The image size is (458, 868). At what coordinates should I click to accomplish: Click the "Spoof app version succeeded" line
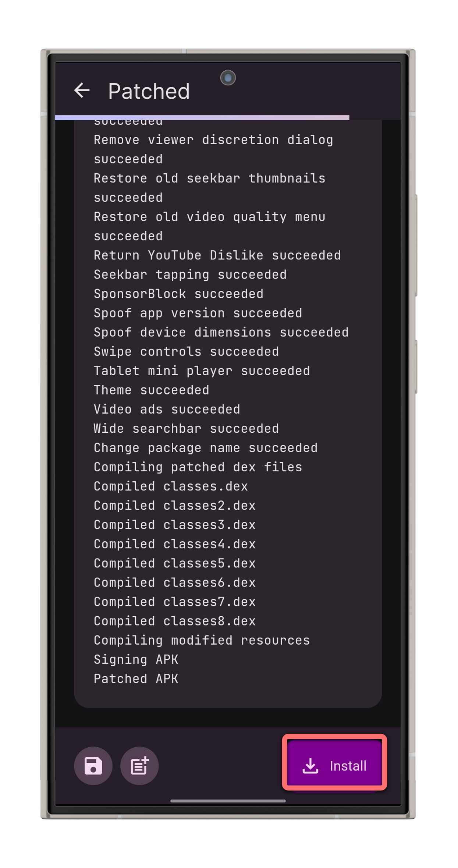(198, 313)
